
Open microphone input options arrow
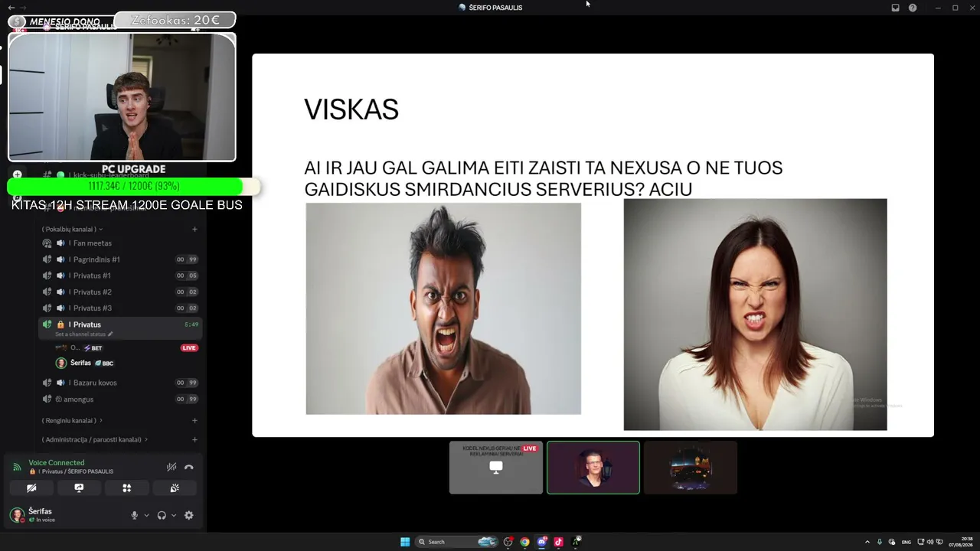146,515
